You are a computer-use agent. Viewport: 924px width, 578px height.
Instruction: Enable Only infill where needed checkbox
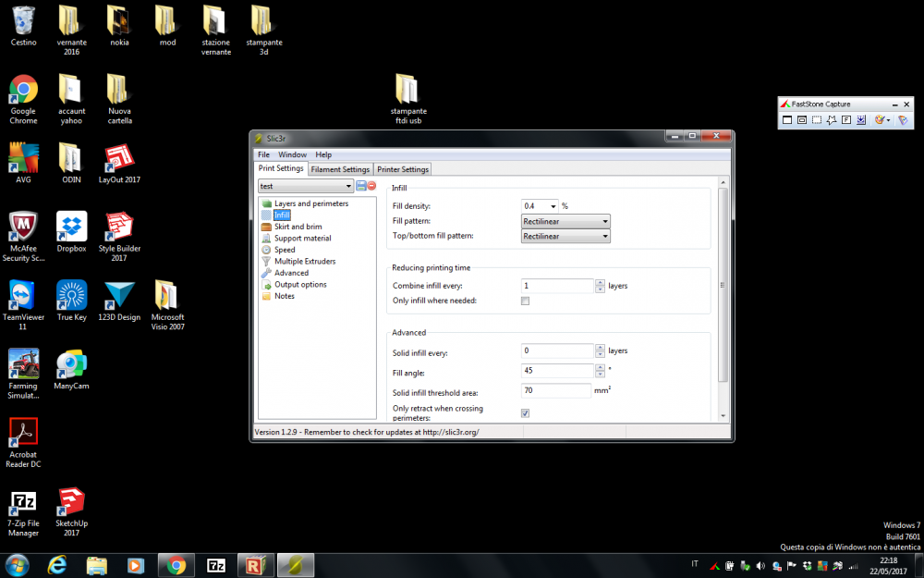tap(526, 301)
